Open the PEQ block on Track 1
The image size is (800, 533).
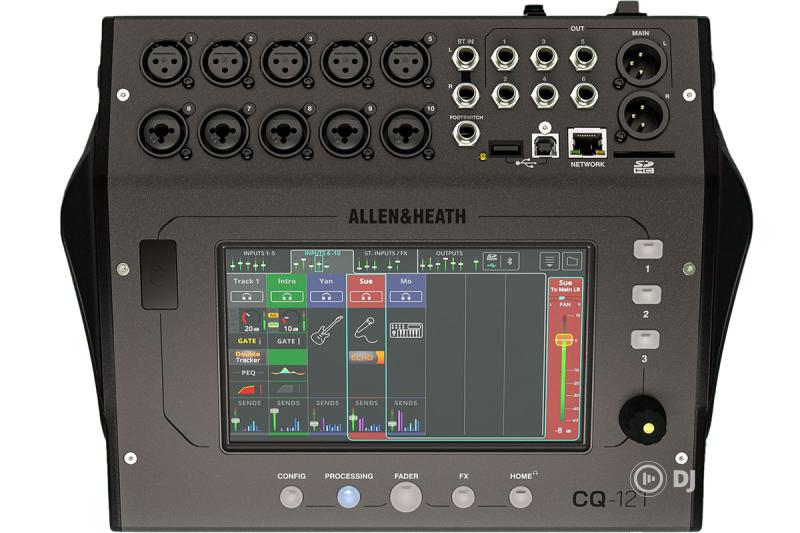point(248,373)
